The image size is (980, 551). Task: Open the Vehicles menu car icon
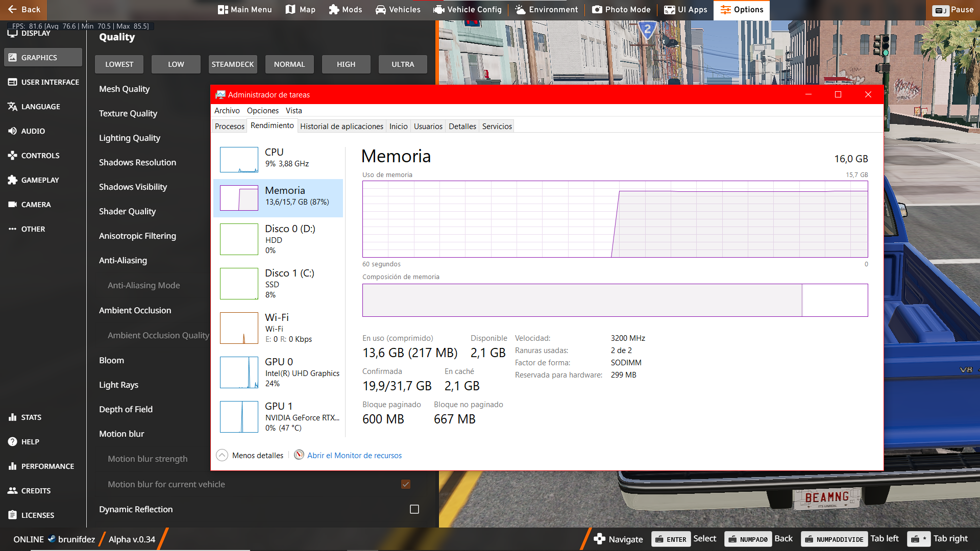click(381, 10)
